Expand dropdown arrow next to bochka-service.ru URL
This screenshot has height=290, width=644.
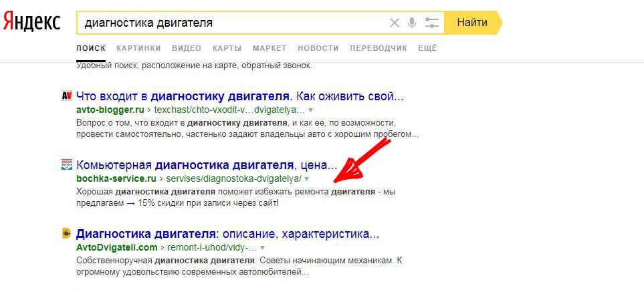pos(307,178)
